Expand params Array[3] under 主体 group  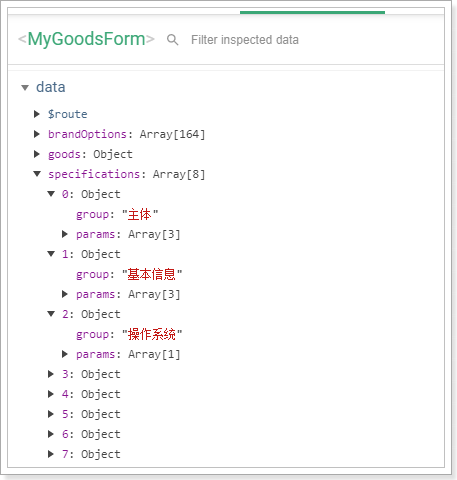pyautogui.click(x=65, y=234)
